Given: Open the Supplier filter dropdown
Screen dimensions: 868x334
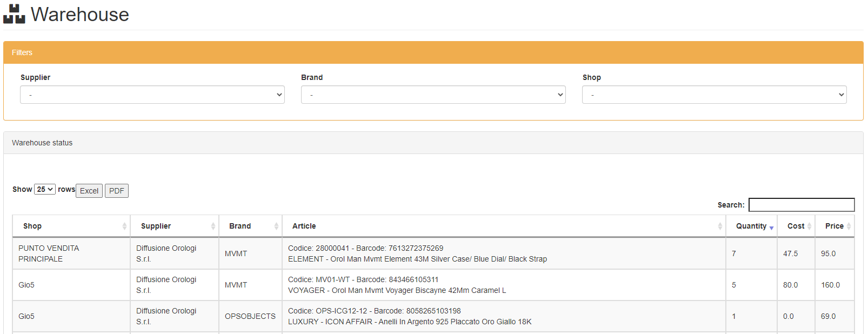Looking at the screenshot, I should point(152,95).
